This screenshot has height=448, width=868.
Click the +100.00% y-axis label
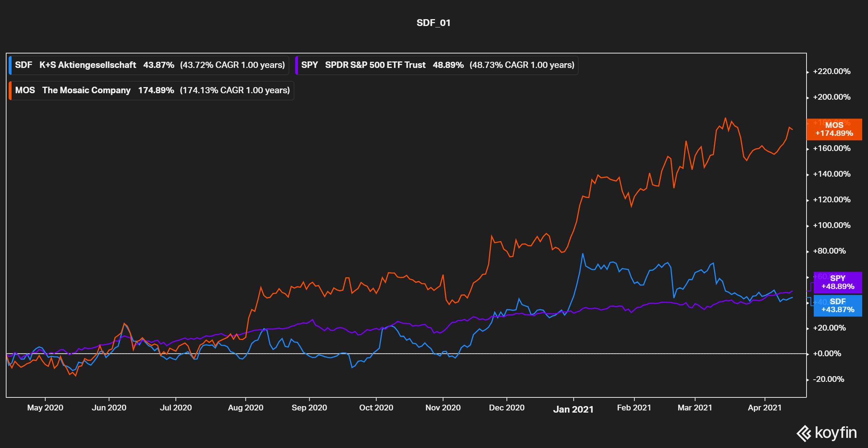pyautogui.click(x=831, y=225)
